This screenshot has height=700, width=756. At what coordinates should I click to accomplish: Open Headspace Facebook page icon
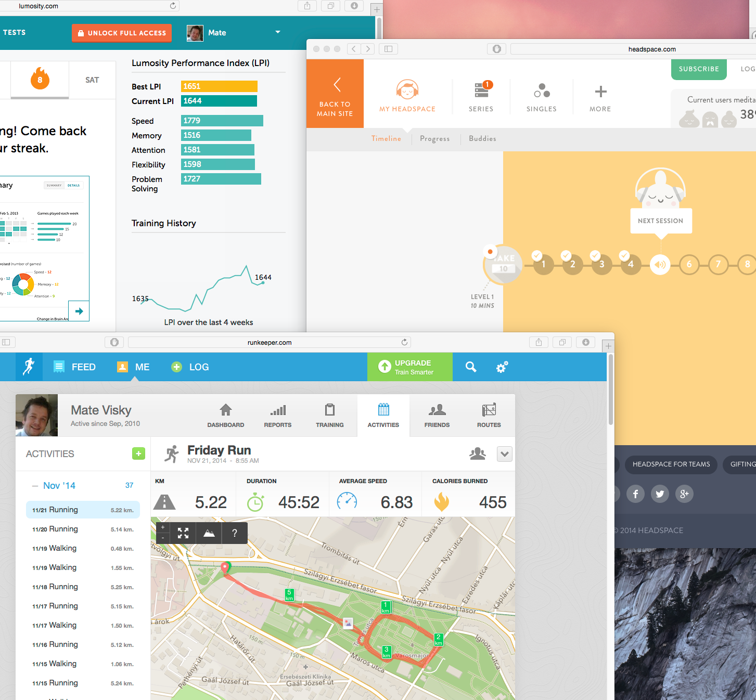coord(635,494)
